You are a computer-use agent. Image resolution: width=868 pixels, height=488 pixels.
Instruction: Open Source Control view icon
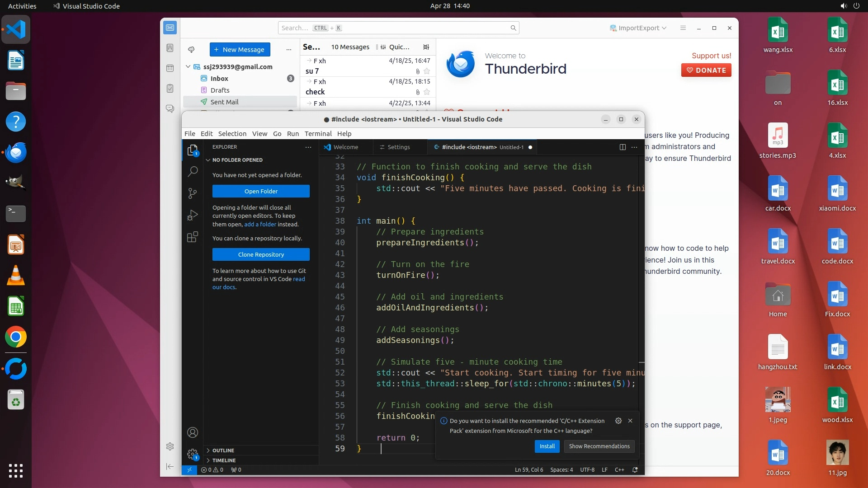pyautogui.click(x=193, y=193)
